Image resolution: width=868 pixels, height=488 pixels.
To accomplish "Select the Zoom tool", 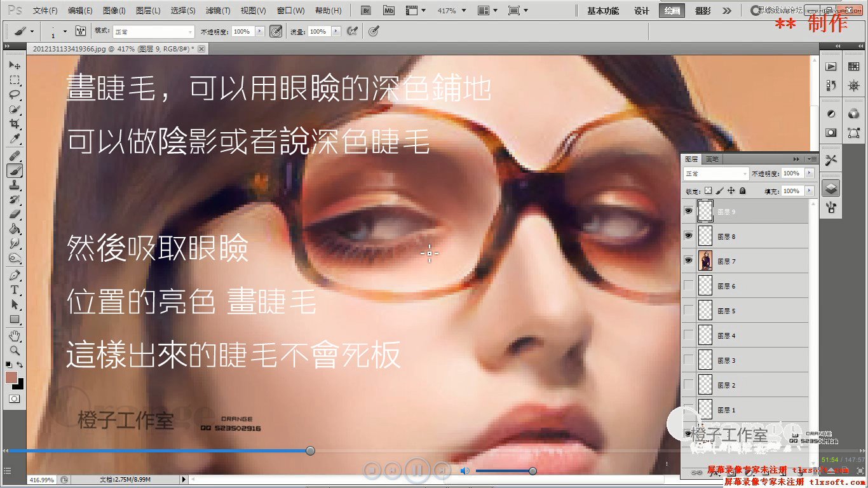I will [15, 350].
